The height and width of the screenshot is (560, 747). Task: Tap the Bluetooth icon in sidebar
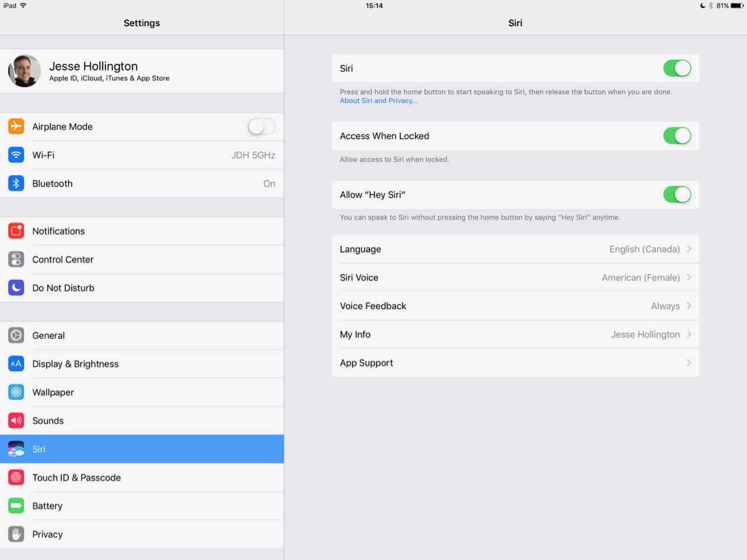coord(16,183)
